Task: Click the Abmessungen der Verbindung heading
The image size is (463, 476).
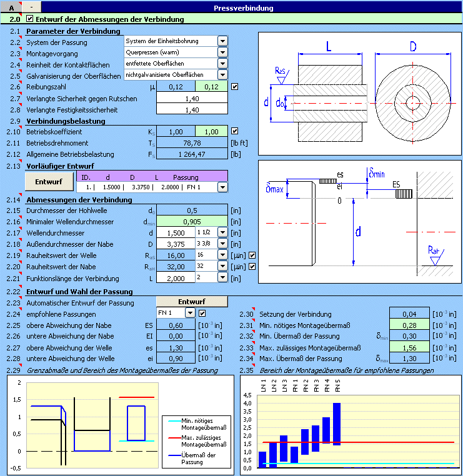Action: tap(79, 199)
